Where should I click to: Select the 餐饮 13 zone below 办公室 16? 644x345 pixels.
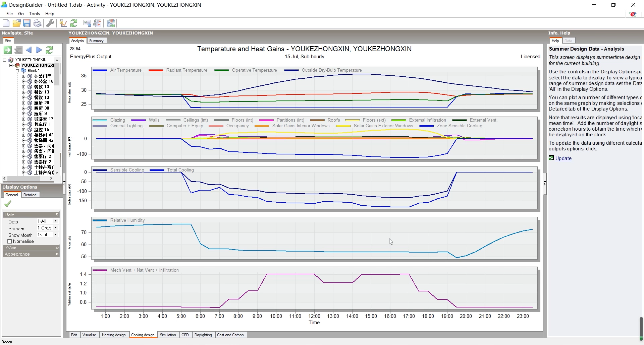(x=42, y=87)
